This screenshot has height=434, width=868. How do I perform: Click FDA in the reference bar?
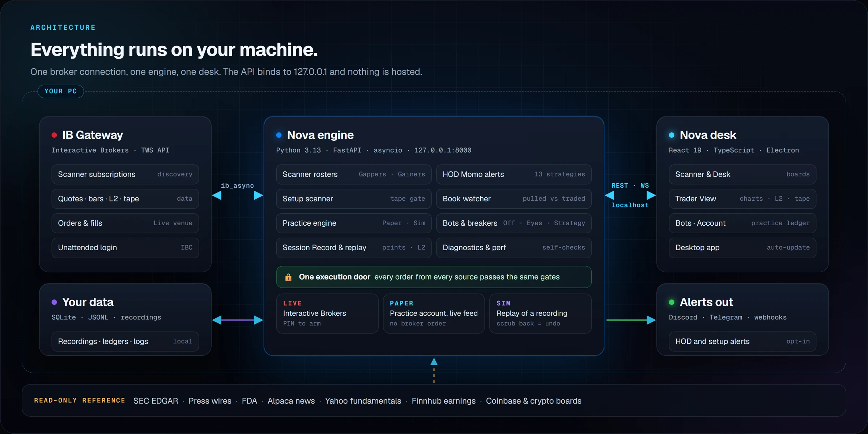(250, 401)
